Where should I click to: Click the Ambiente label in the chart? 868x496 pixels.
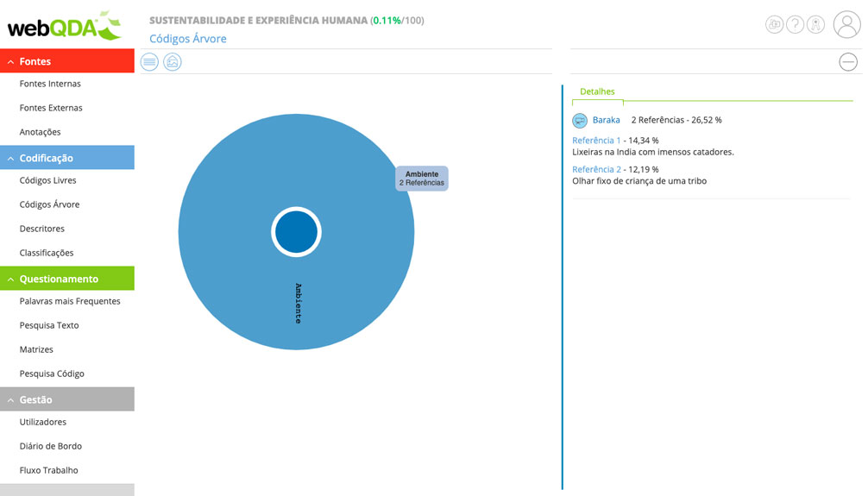299,304
